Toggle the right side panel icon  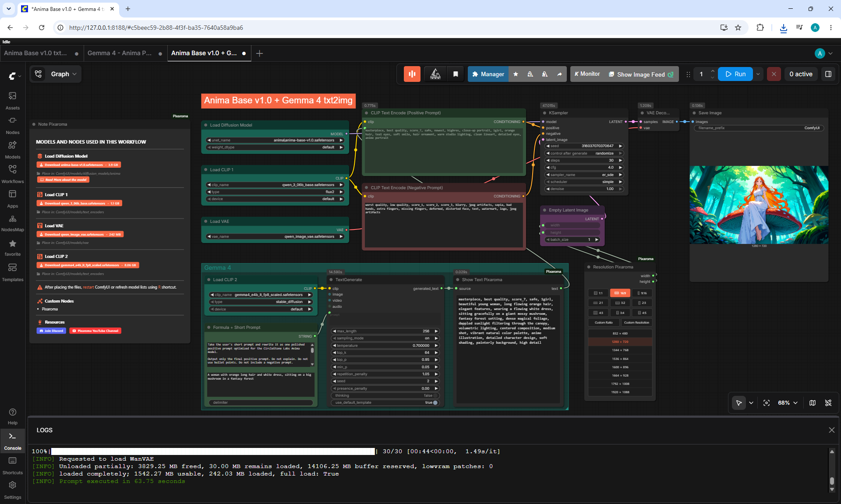tap(828, 74)
